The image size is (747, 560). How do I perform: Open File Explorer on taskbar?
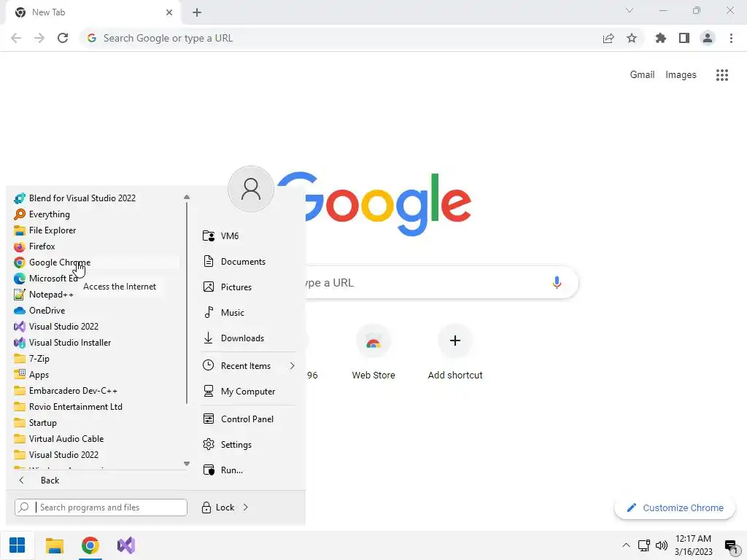coord(54,545)
